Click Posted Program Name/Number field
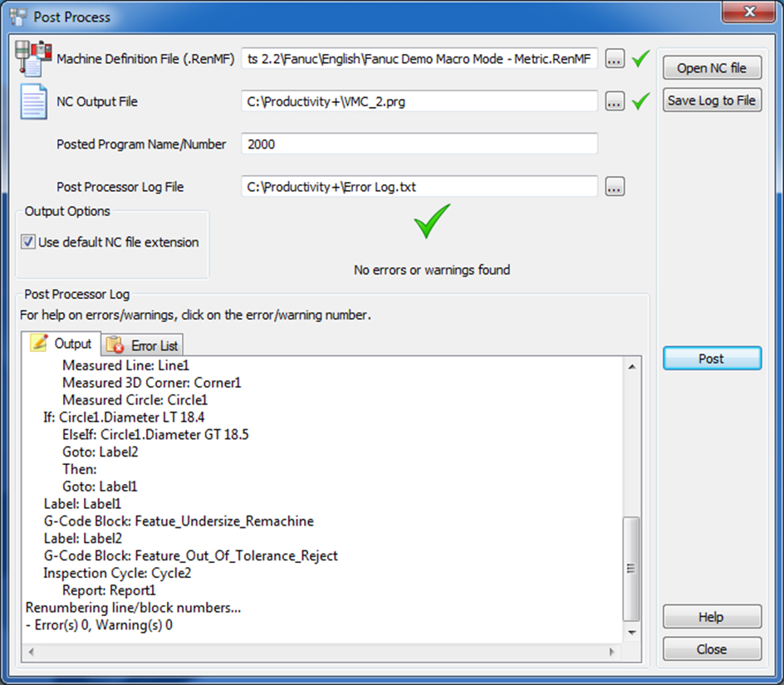The height and width of the screenshot is (685, 784). [x=419, y=144]
